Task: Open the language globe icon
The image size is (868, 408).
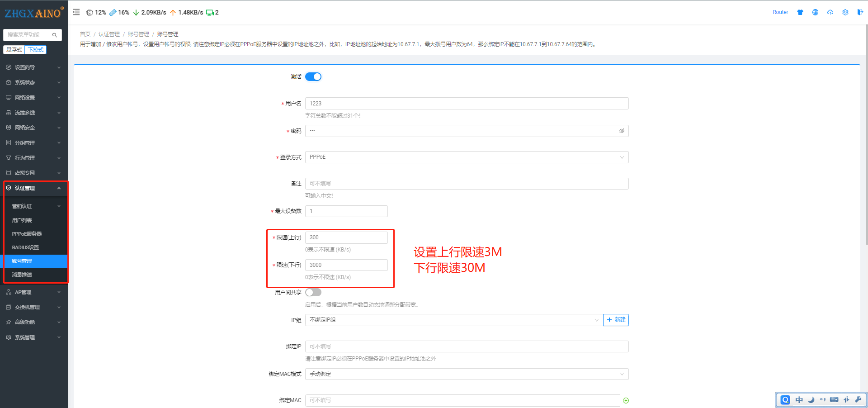Action: coord(815,12)
